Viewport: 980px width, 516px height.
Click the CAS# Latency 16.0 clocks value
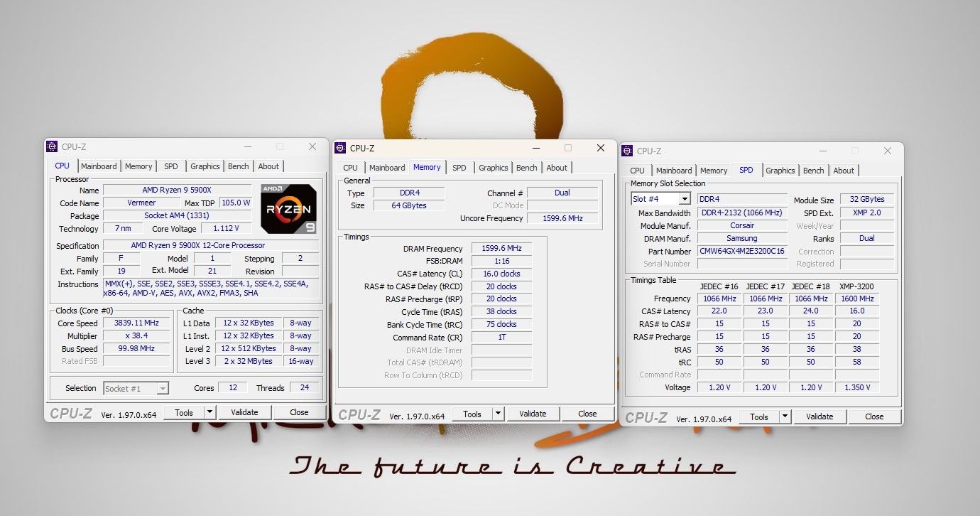tap(501, 274)
